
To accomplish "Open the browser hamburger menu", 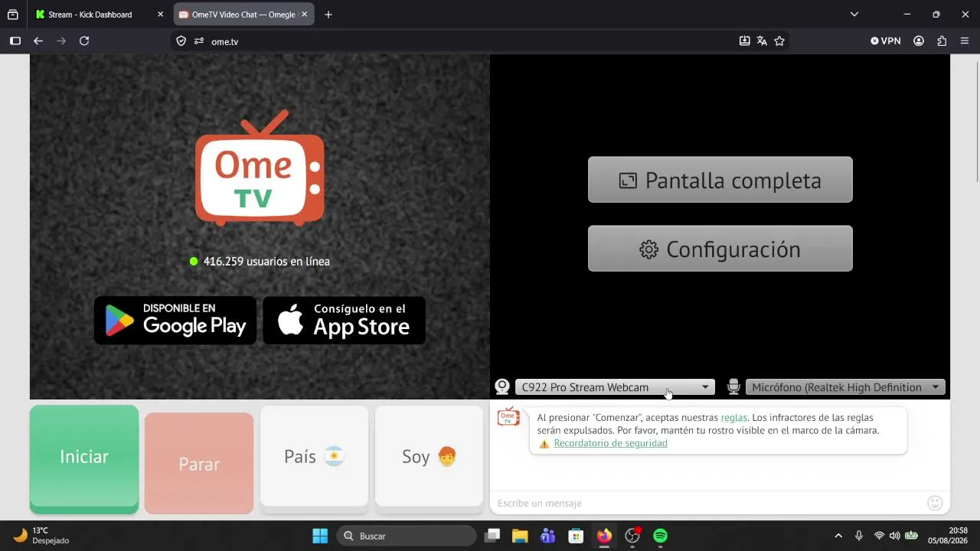I will [965, 41].
